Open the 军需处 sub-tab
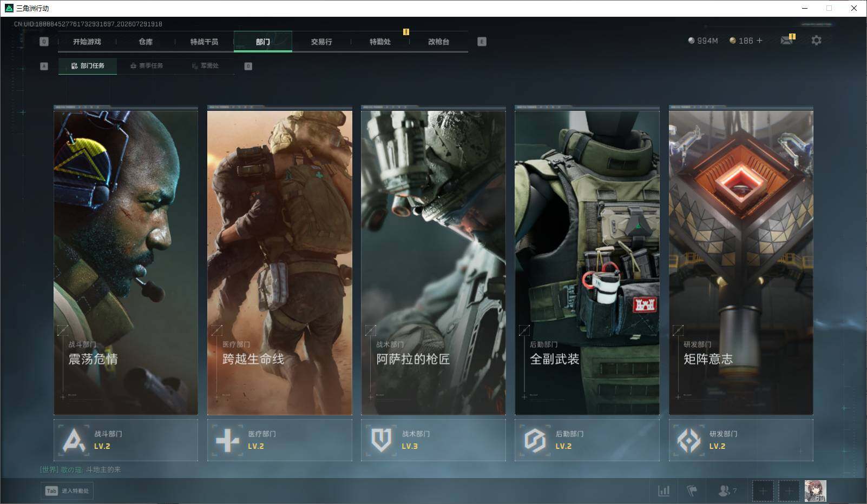Screen dimensions: 867x504 point(205,66)
